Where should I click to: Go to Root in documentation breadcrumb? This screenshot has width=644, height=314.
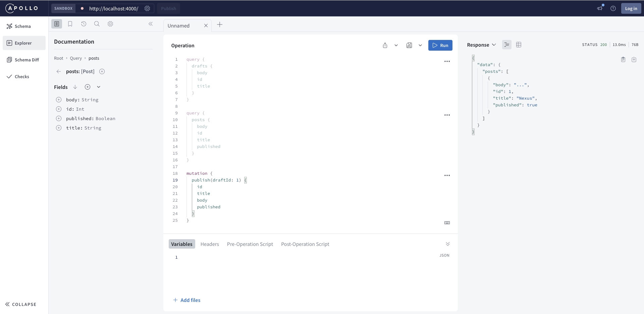pos(58,58)
